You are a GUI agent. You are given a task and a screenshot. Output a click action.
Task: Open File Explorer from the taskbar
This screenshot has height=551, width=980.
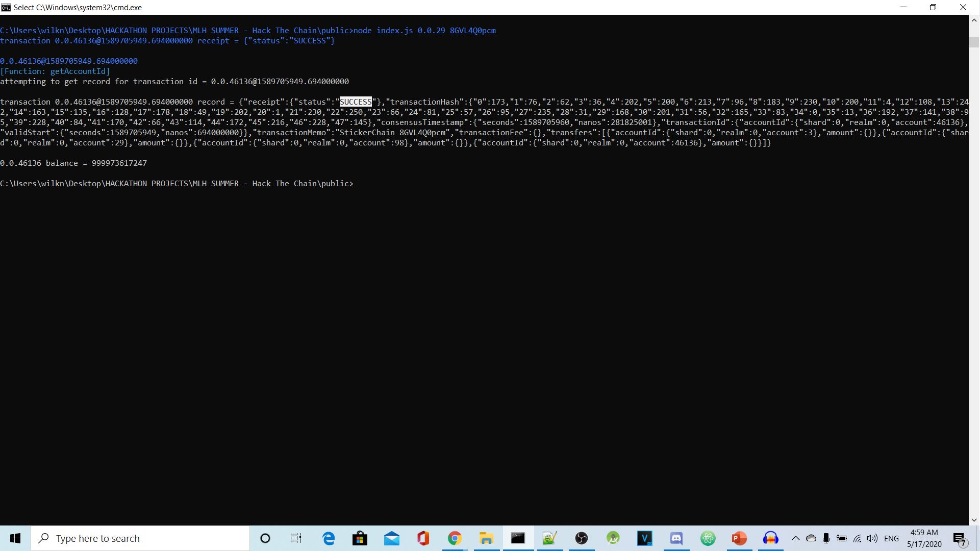tap(486, 538)
